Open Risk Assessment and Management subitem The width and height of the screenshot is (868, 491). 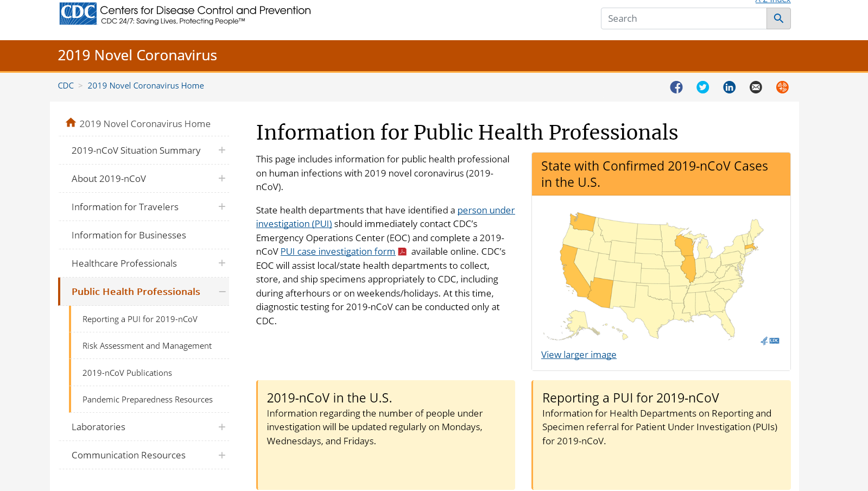(147, 346)
